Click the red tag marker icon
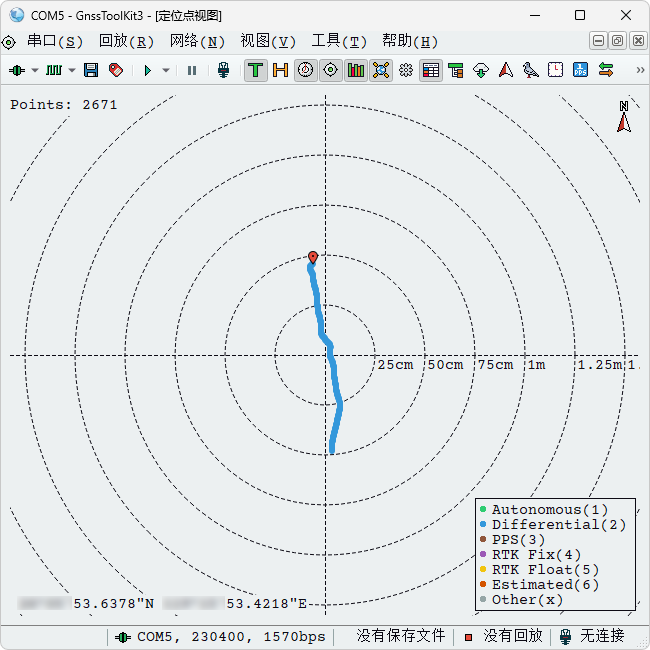This screenshot has width=650, height=650. click(116, 70)
